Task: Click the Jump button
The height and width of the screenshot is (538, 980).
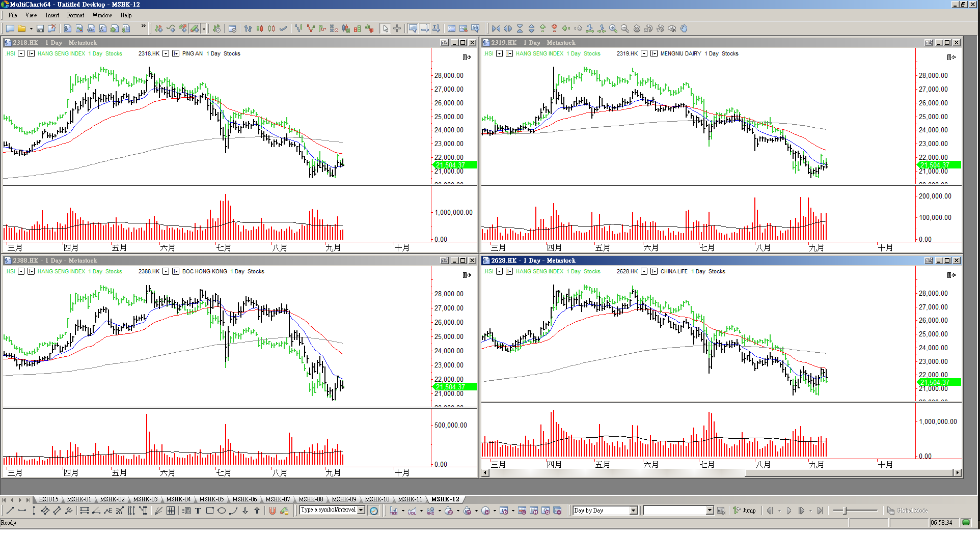Action: (x=744, y=511)
